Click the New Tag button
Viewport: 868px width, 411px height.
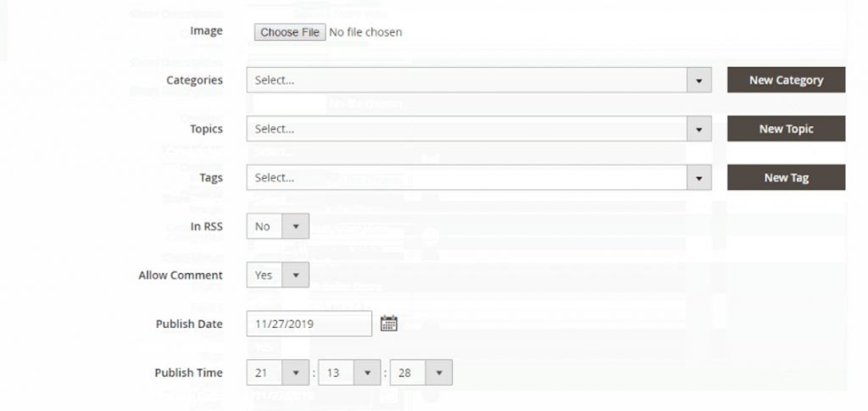(786, 178)
